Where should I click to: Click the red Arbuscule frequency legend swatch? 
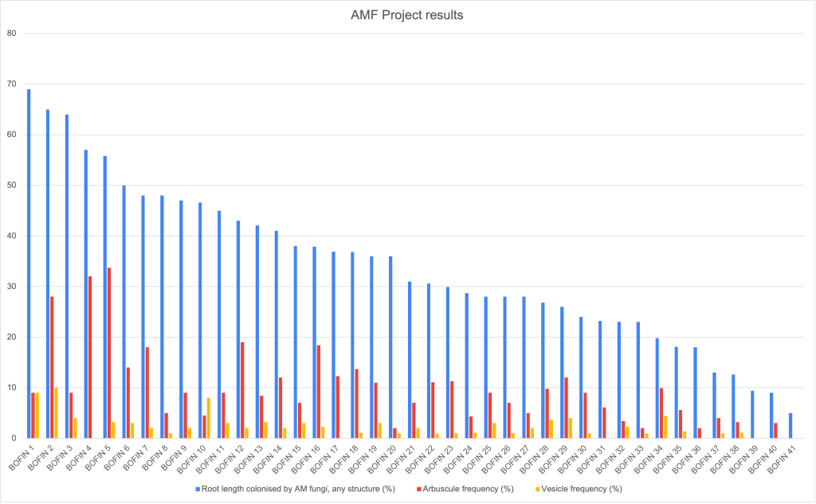pyautogui.click(x=417, y=489)
